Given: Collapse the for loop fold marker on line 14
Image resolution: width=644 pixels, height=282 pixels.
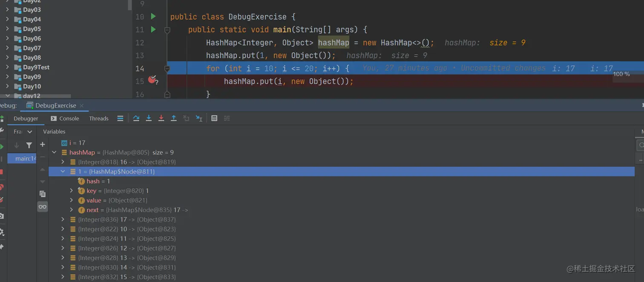Looking at the screenshot, I should click(x=167, y=68).
